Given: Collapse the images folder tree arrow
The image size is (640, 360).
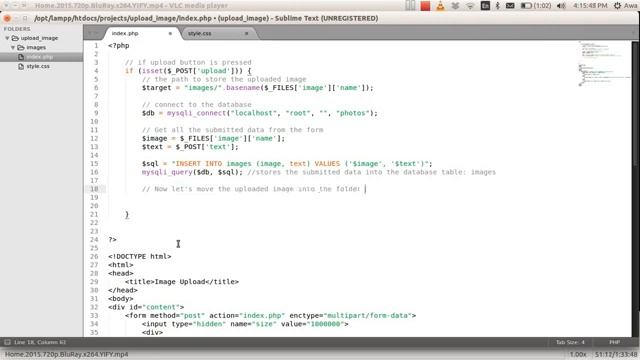Looking at the screenshot, I should tap(13, 47).
